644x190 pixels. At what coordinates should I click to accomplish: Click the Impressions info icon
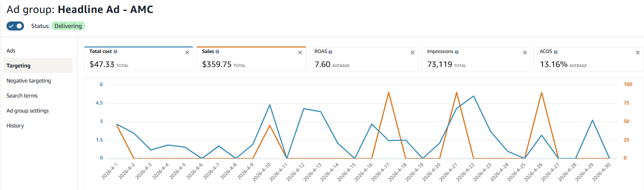[457, 51]
